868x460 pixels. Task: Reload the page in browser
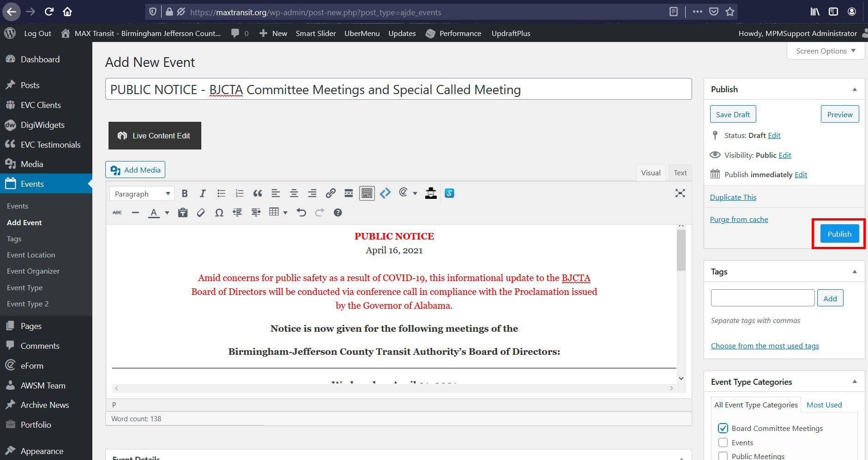[x=49, y=12]
